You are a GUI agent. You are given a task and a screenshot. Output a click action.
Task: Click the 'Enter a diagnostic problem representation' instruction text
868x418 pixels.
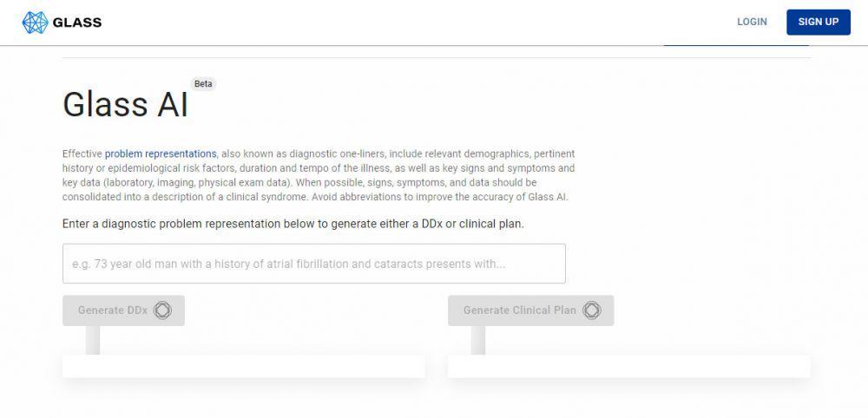pyautogui.click(x=293, y=224)
